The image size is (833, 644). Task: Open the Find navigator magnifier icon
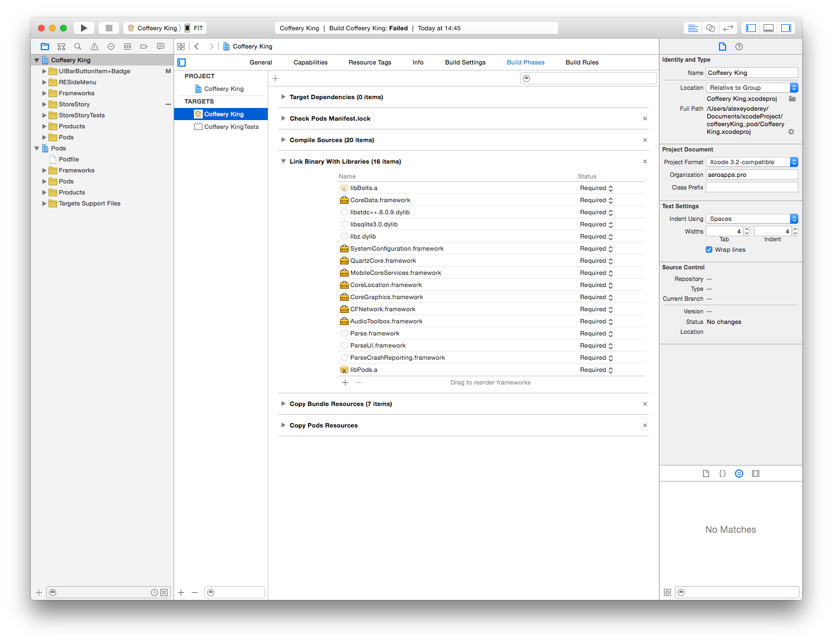(78, 47)
